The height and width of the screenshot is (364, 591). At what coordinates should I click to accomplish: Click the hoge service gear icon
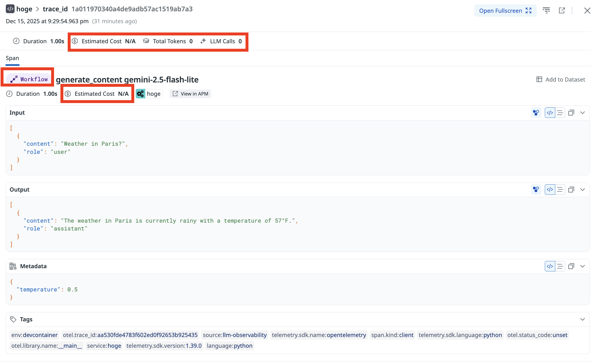(141, 94)
